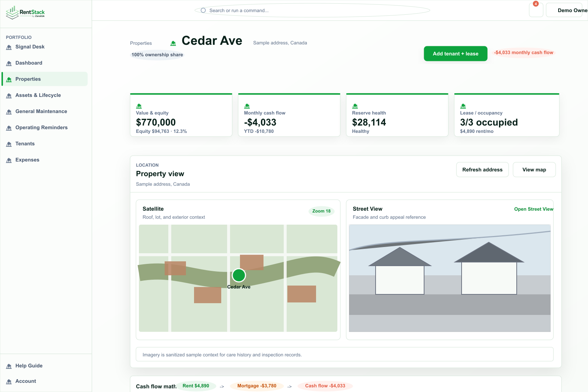Open Street View link
588x392 pixels.
[534, 209]
